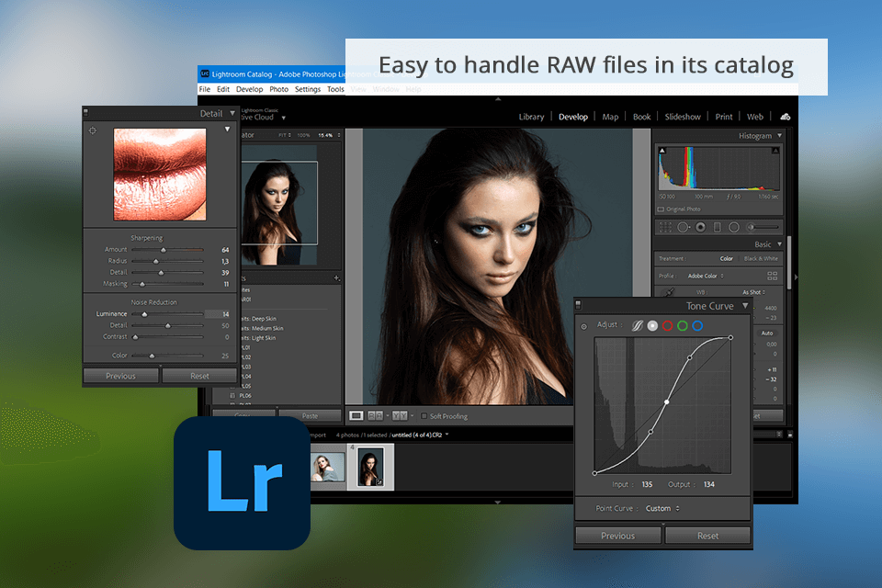Switch to the Library module
882x588 pixels.
tap(531, 117)
